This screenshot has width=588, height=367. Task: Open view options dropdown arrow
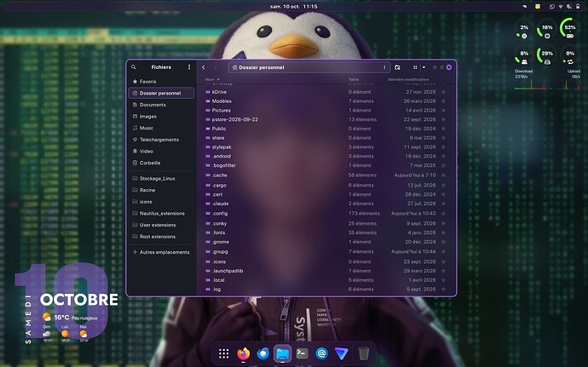coord(424,67)
